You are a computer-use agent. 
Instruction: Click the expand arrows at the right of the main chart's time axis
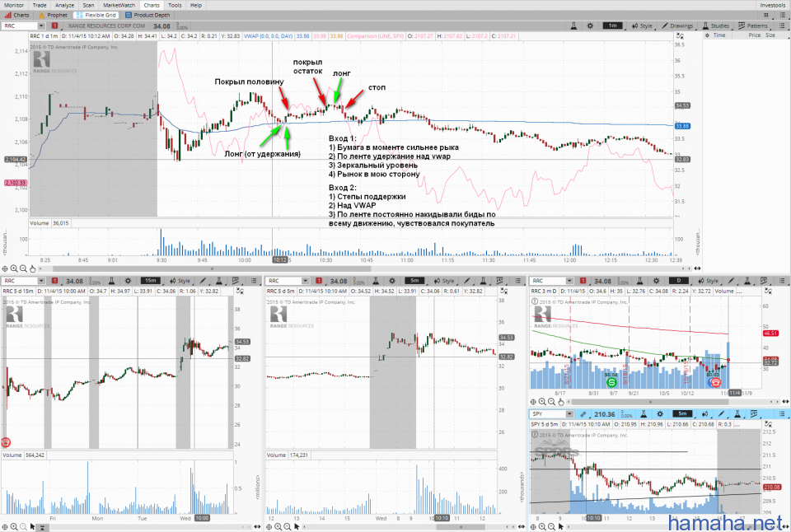point(697,268)
